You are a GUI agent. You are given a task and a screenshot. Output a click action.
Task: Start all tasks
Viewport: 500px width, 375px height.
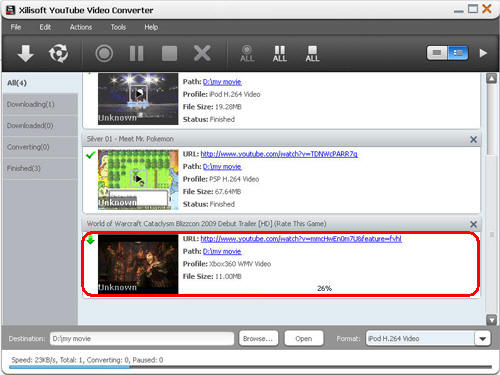(x=247, y=53)
